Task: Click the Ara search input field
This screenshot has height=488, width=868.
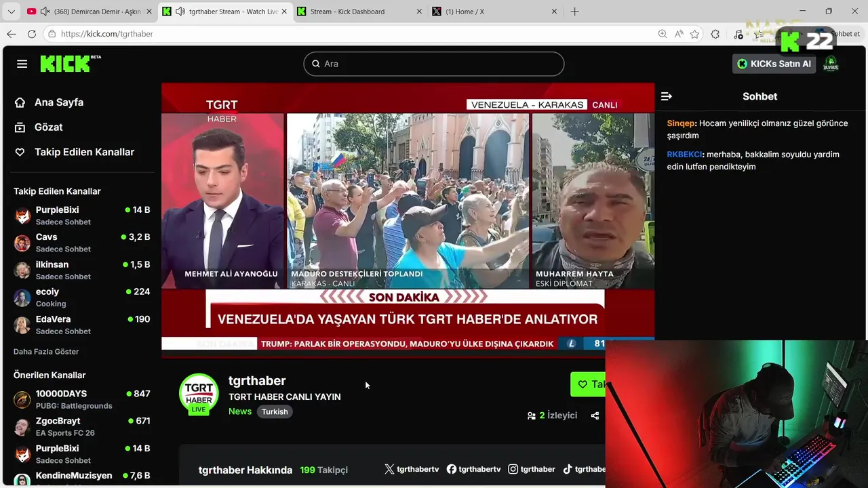Action: click(x=434, y=64)
